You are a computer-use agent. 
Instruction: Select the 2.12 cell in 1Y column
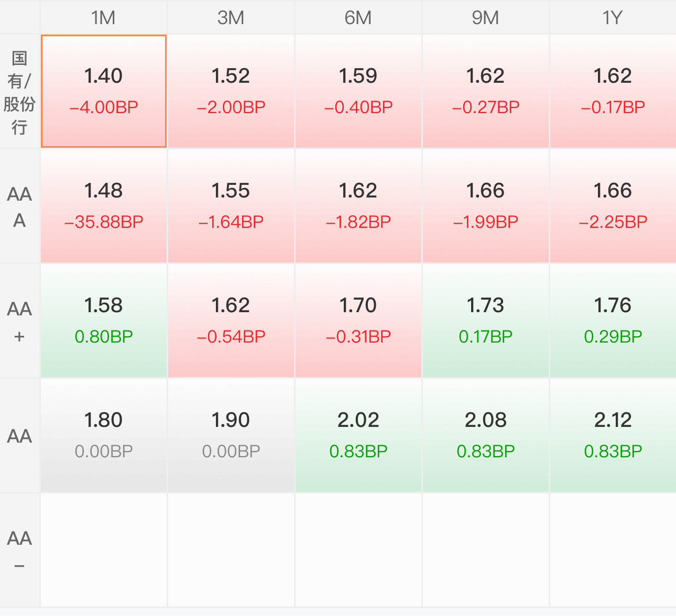(613, 435)
